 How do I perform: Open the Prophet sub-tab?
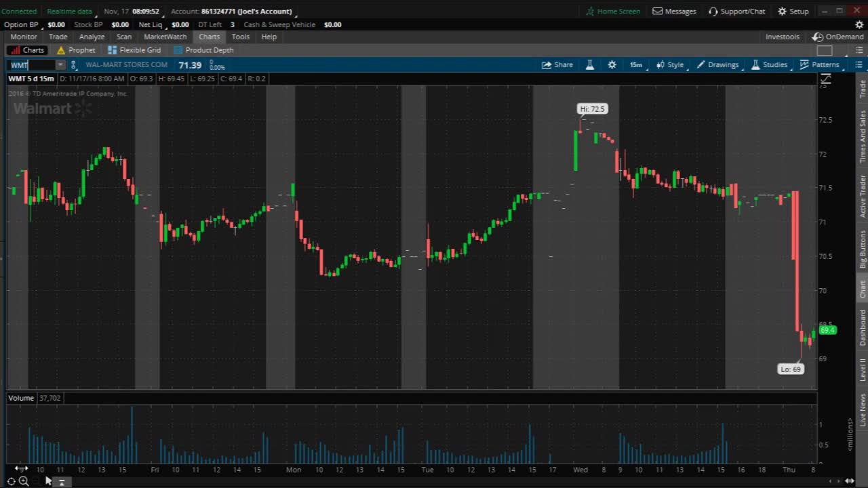[76, 50]
